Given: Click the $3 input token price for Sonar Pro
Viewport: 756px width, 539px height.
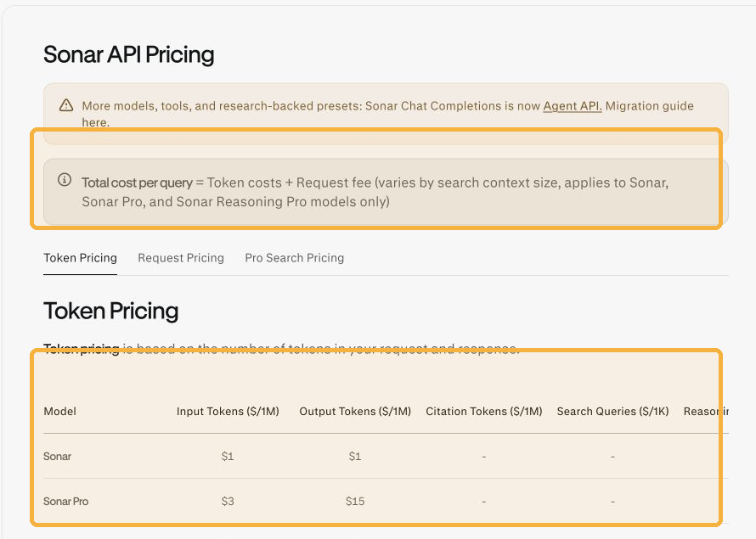Looking at the screenshot, I should click(228, 502).
